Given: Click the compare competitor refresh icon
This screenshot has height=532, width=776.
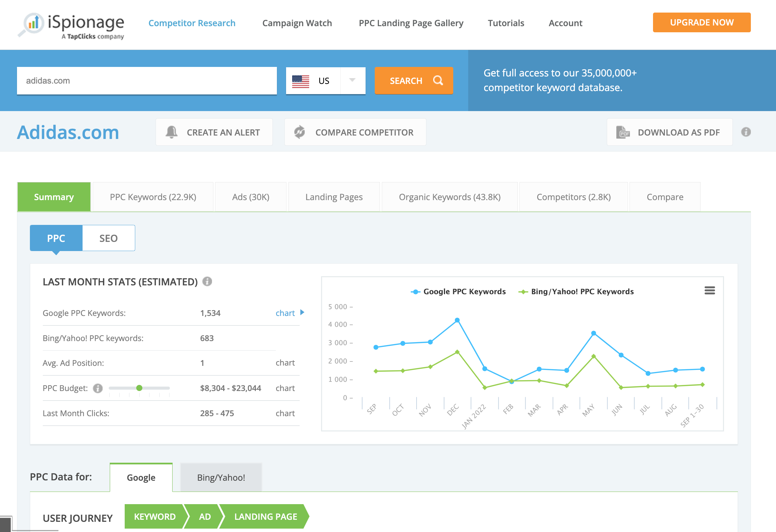Looking at the screenshot, I should (x=299, y=132).
